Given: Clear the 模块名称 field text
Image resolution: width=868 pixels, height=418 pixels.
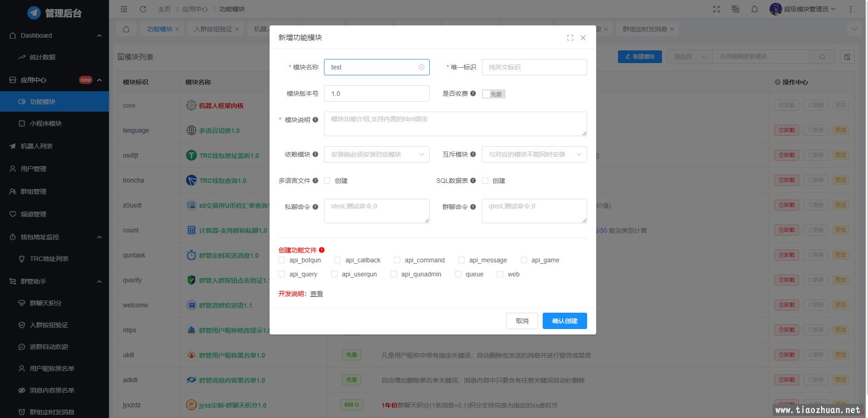Looking at the screenshot, I should [422, 67].
